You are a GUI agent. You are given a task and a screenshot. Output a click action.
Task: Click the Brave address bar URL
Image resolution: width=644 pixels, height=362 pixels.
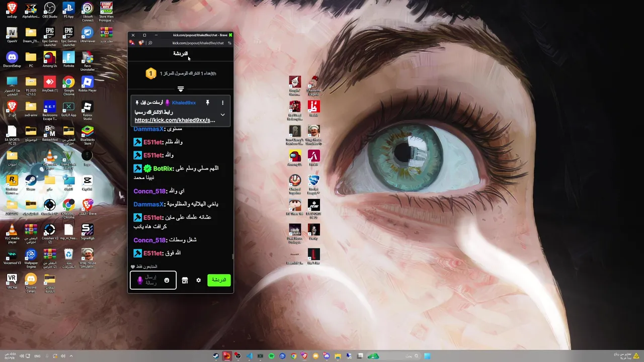(198, 43)
